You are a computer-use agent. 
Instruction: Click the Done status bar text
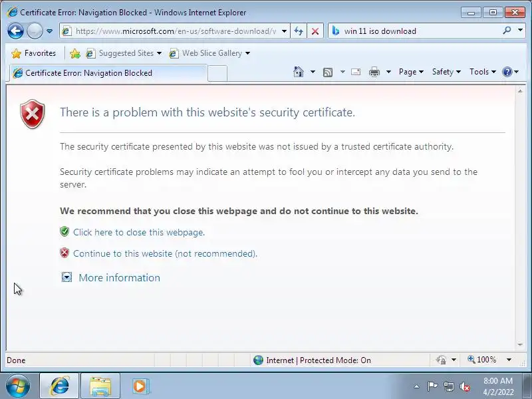pos(16,360)
